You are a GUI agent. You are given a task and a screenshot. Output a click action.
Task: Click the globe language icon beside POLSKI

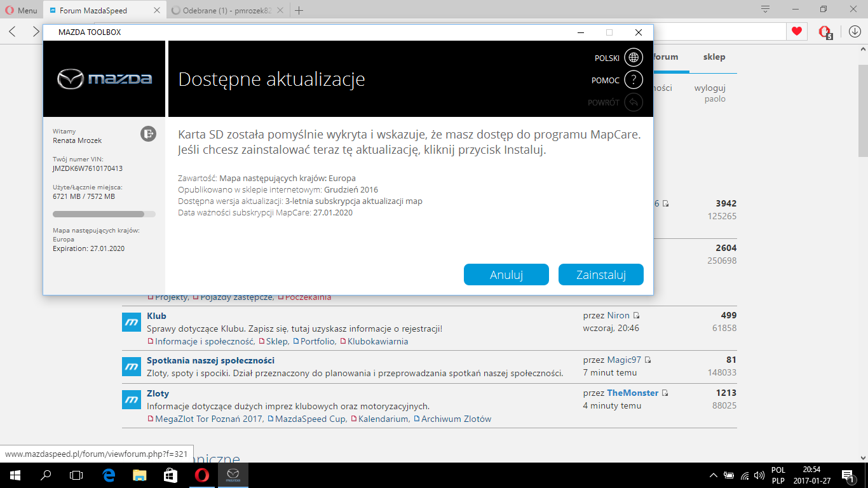634,58
